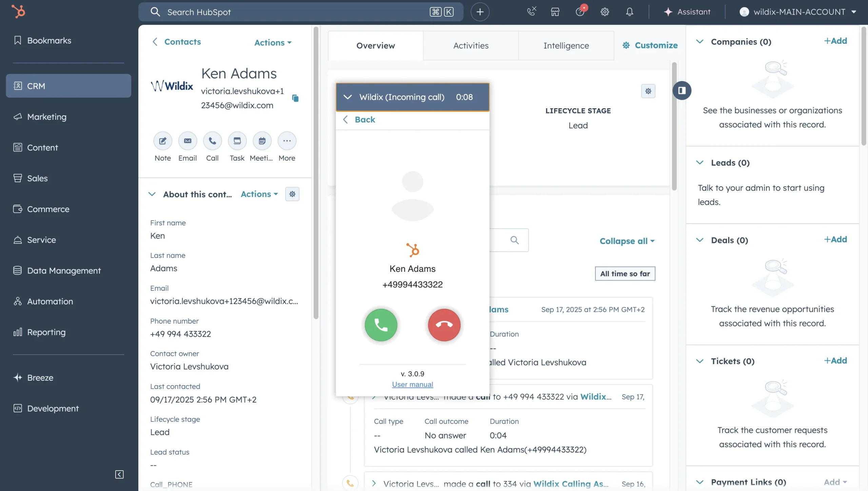Answer the incoming call with green button
The width and height of the screenshot is (868, 491).
(381, 325)
